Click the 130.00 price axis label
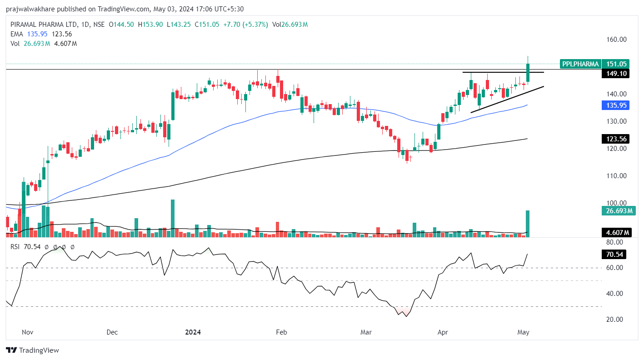The image size is (644, 360). pyautogui.click(x=617, y=121)
